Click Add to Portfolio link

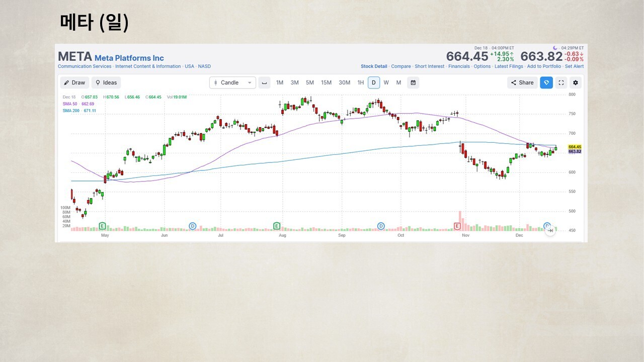544,66
